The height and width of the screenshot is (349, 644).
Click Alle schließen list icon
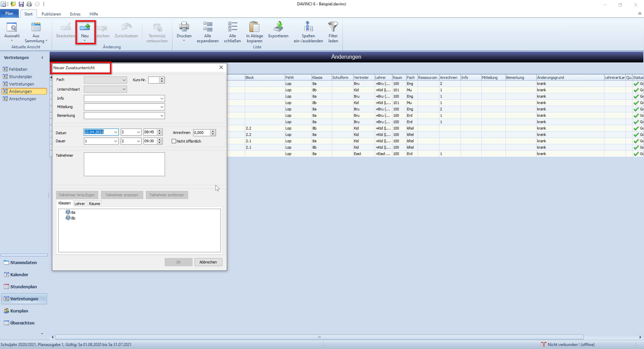tap(232, 27)
